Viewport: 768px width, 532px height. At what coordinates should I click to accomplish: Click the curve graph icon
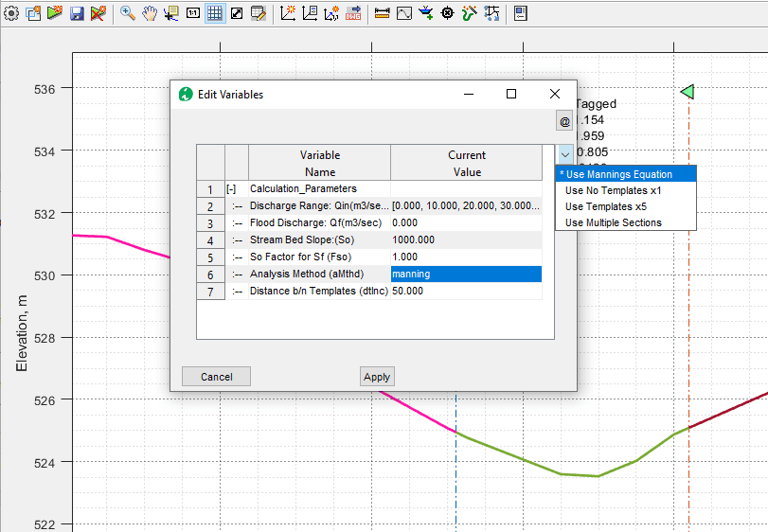coord(404,13)
